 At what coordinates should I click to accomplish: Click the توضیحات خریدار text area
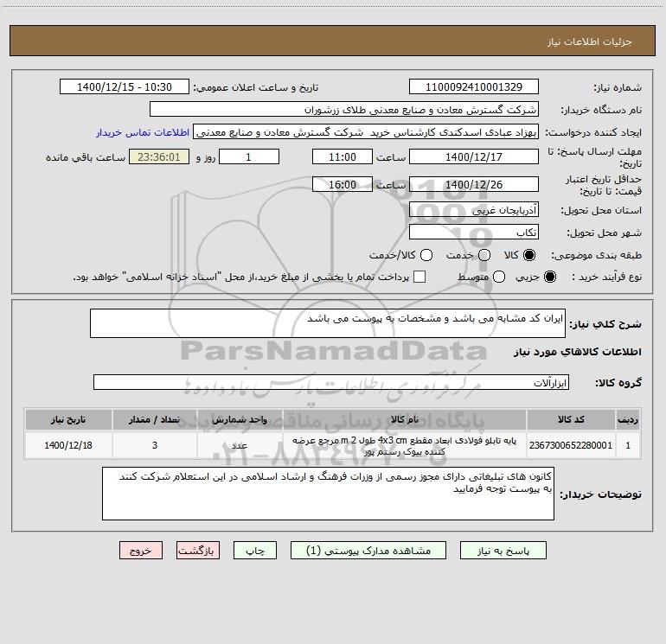tap(328, 494)
